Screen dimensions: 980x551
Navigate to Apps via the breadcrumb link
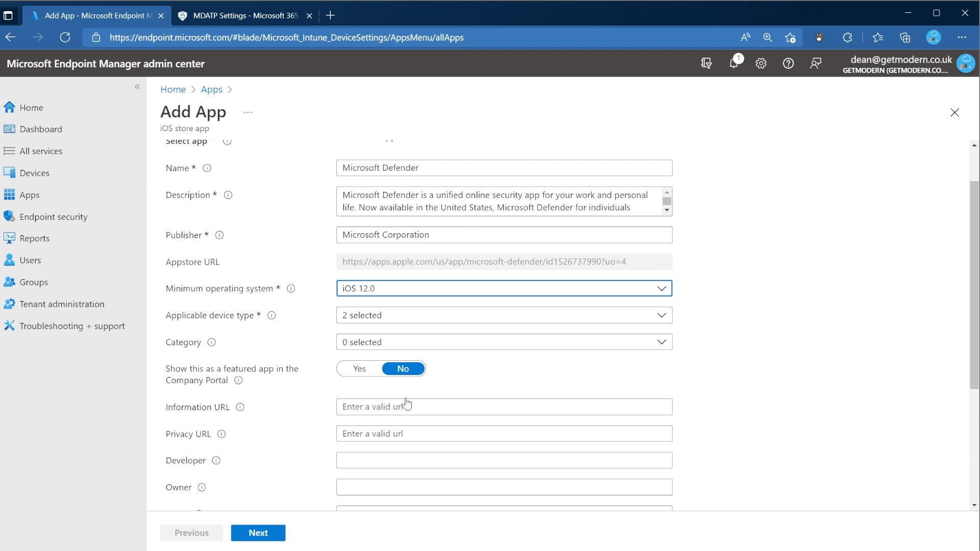tap(211, 89)
